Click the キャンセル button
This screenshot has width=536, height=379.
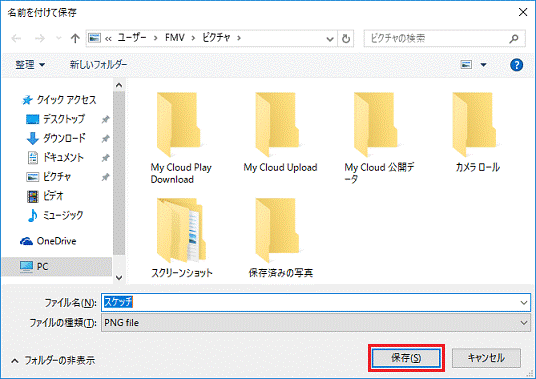tap(486, 358)
